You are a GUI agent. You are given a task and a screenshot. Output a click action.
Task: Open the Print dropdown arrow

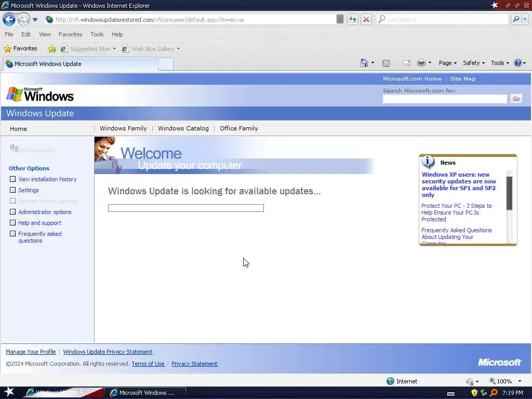tap(430, 63)
